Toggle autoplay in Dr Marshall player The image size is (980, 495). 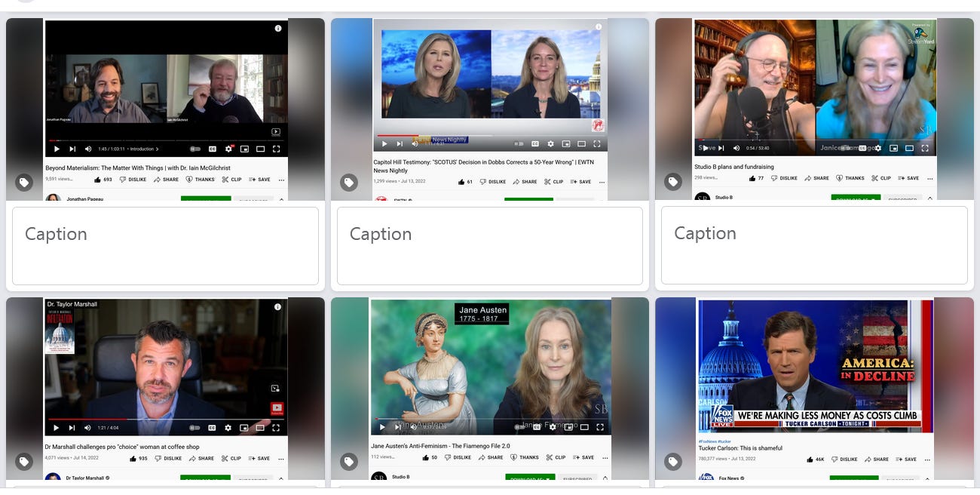195,428
